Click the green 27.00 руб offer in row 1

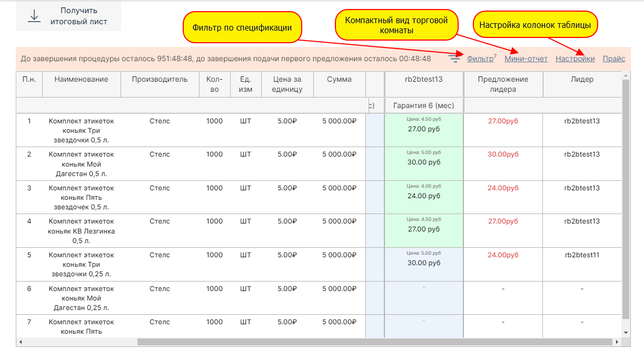tap(424, 129)
